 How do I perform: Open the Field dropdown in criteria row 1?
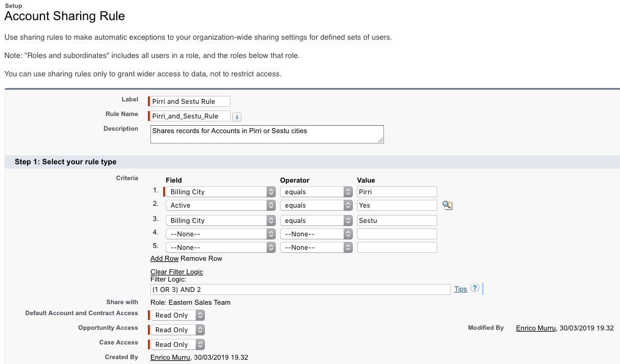click(x=221, y=192)
